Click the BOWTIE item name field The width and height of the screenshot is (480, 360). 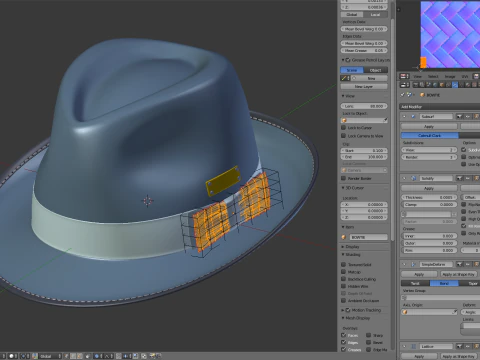pos(368,237)
